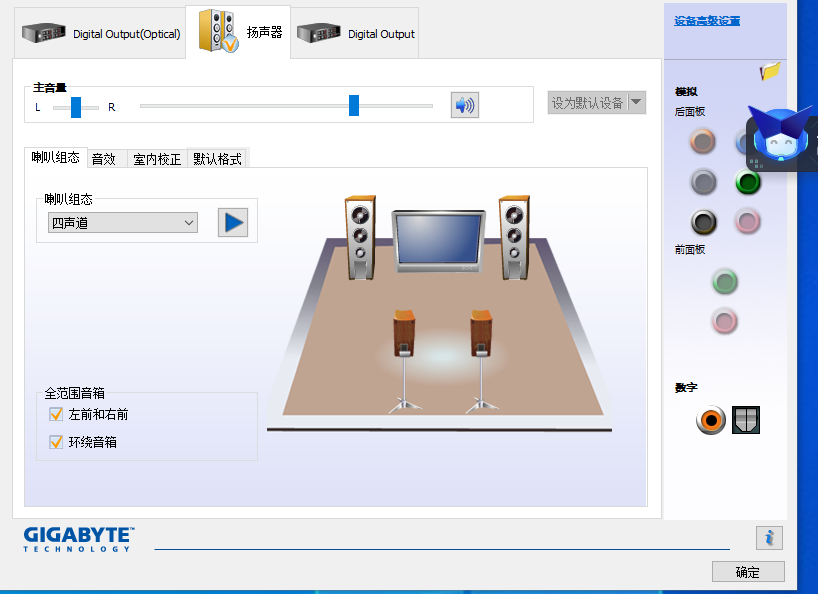Switch to the 室内校正 tab
The image size is (818, 594).
pos(157,159)
